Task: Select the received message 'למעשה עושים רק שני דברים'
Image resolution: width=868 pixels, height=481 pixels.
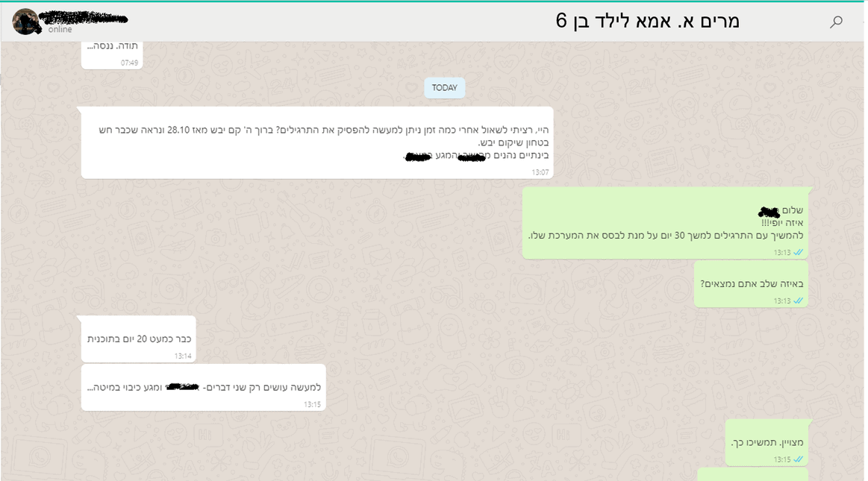Action: click(203, 387)
